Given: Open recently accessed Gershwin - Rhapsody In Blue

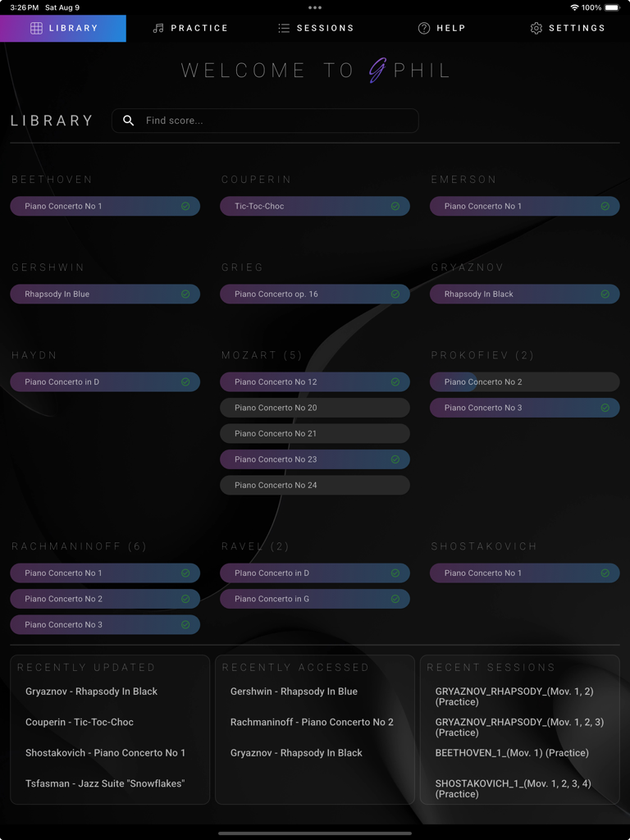Looking at the screenshot, I should click(294, 692).
